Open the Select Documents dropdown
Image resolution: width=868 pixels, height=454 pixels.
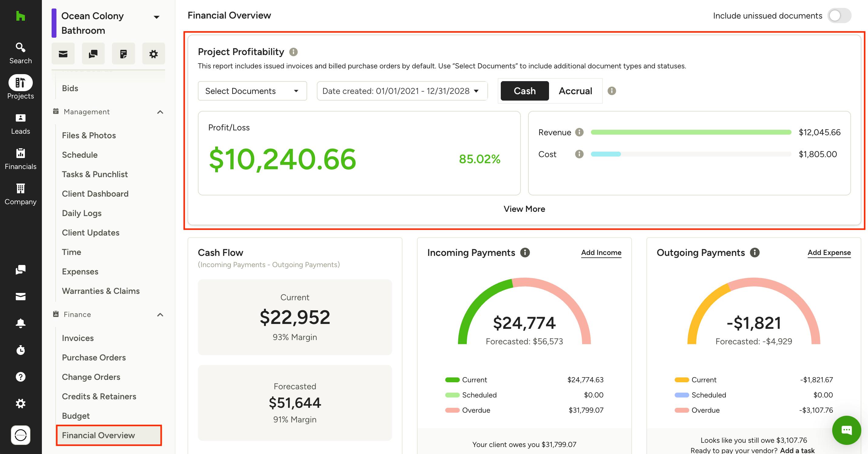tap(253, 91)
